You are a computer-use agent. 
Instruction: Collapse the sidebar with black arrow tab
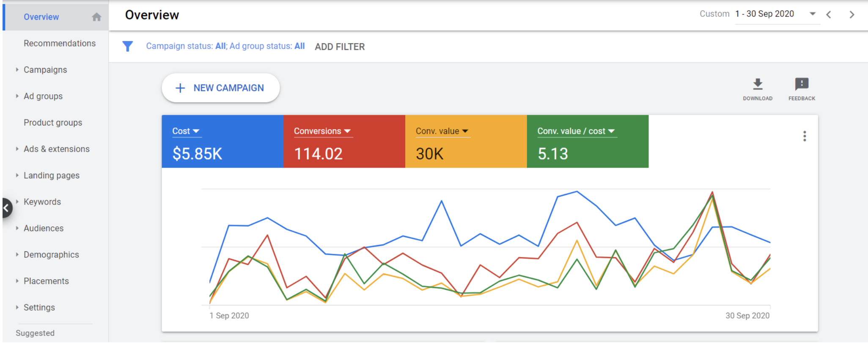point(6,208)
